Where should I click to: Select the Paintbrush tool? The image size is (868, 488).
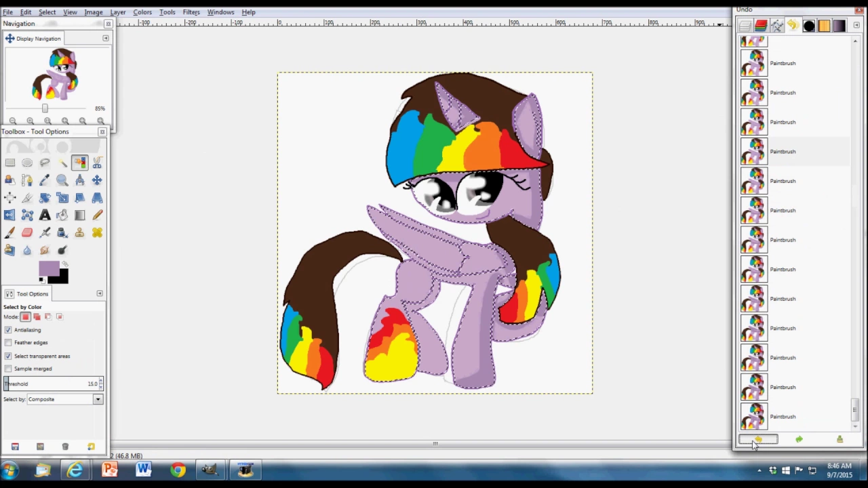(10, 233)
